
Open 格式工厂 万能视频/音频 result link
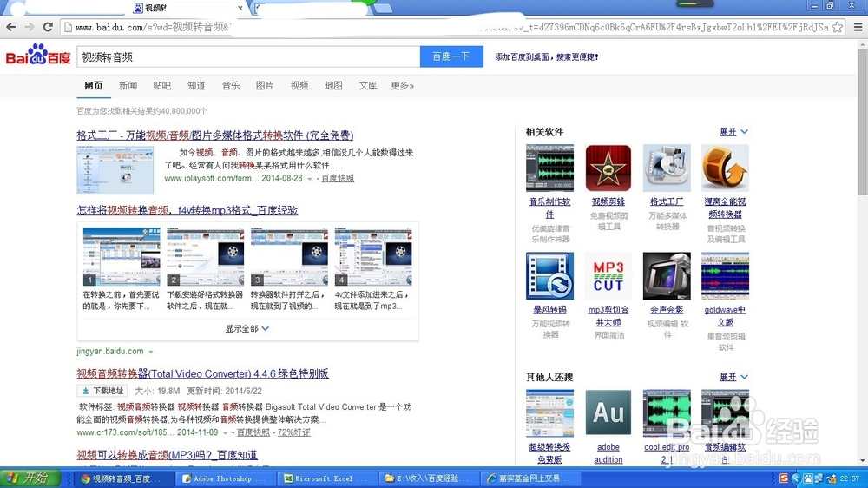(x=214, y=135)
